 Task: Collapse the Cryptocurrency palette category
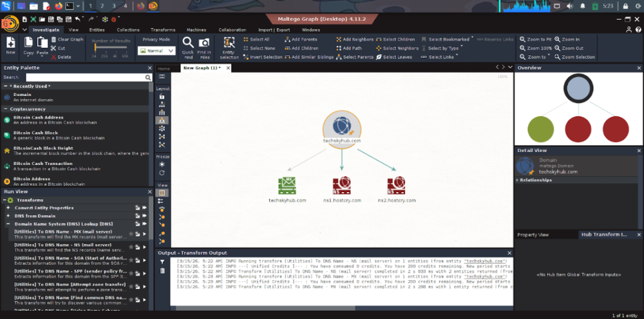tap(6, 109)
